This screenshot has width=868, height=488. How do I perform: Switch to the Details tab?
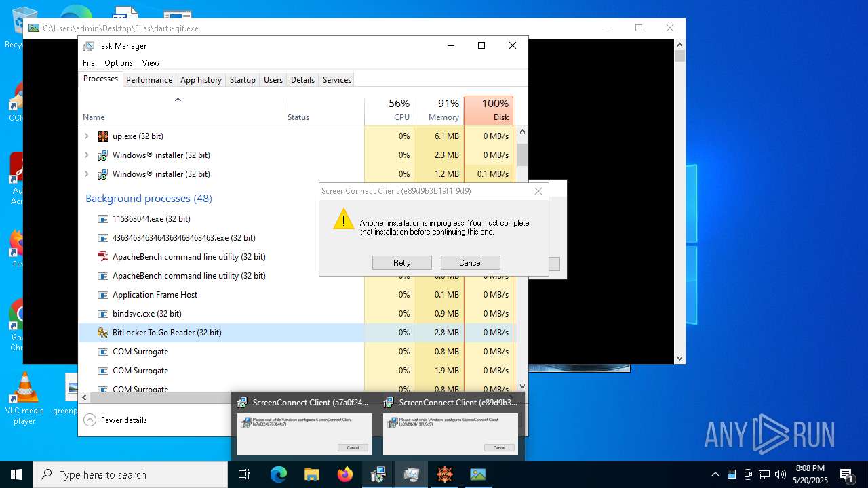(302, 80)
